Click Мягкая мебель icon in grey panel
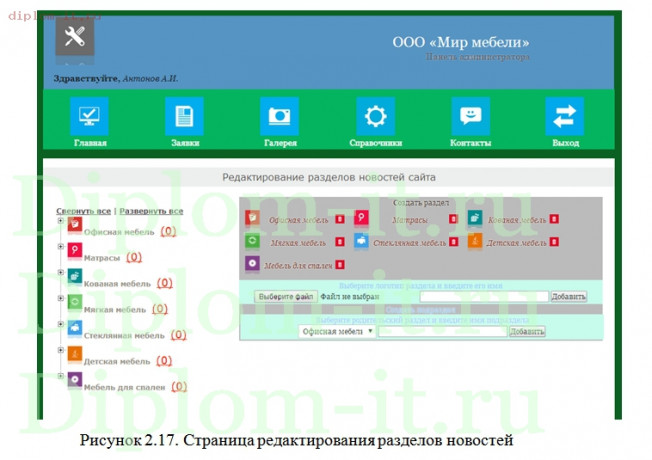 252,240
